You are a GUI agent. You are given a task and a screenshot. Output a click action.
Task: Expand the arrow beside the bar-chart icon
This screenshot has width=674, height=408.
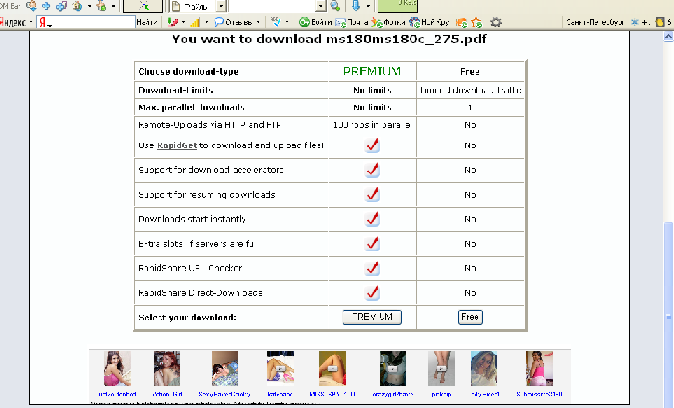click(207, 22)
